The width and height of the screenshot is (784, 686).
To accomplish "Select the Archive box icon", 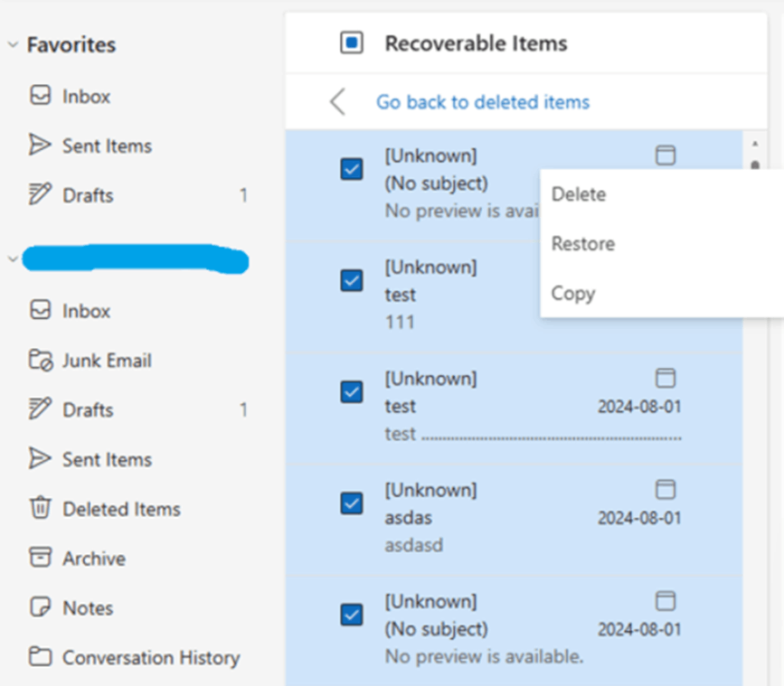I will 40,558.
